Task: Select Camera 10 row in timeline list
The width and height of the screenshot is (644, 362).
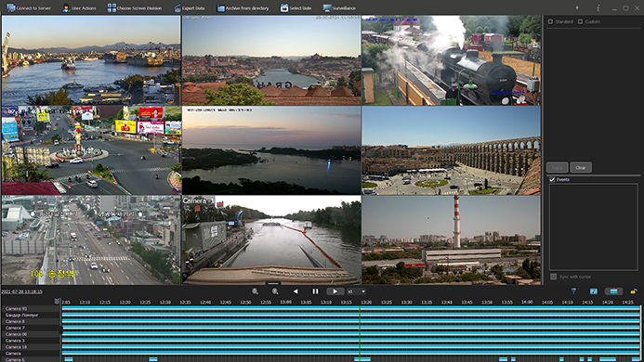Action: coord(31,347)
